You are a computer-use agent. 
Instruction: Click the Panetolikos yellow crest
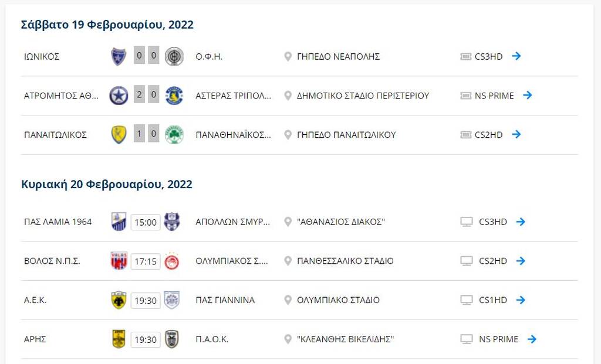coord(119,134)
